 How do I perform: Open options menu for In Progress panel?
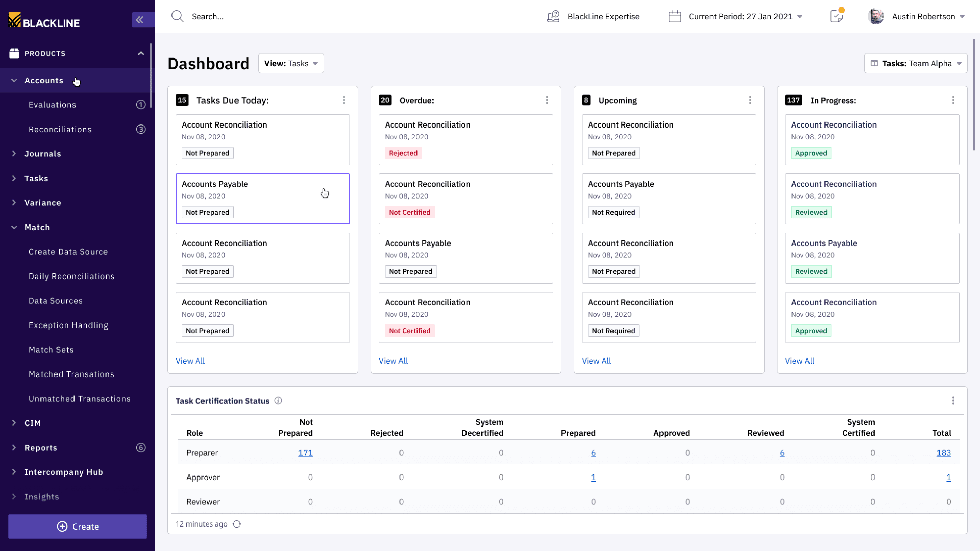coord(953,100)
